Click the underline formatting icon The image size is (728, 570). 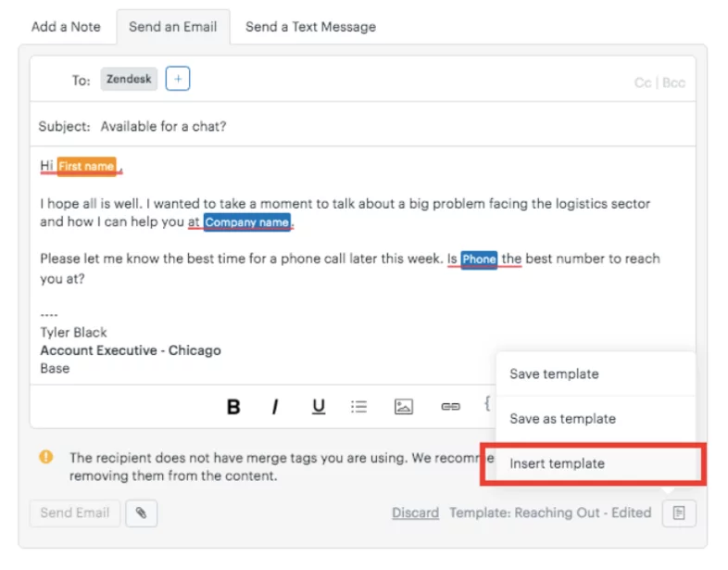319,407
